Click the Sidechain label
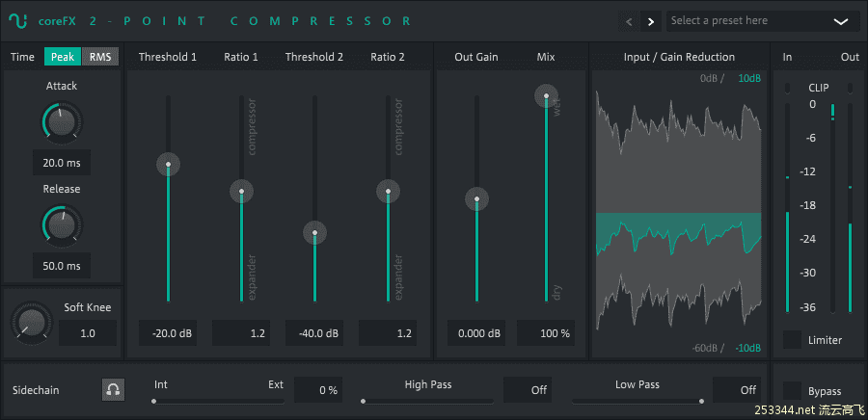Viewport: 868px width, 420px height. coord(36,390)
